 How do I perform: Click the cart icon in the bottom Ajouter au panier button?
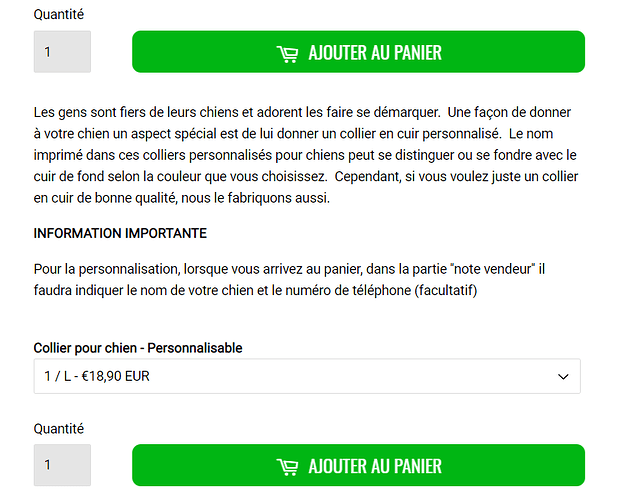287,466
